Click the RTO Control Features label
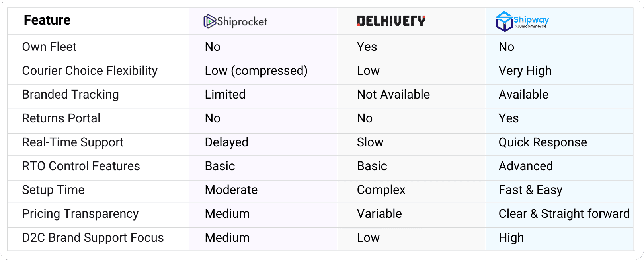 click(81, 166)
